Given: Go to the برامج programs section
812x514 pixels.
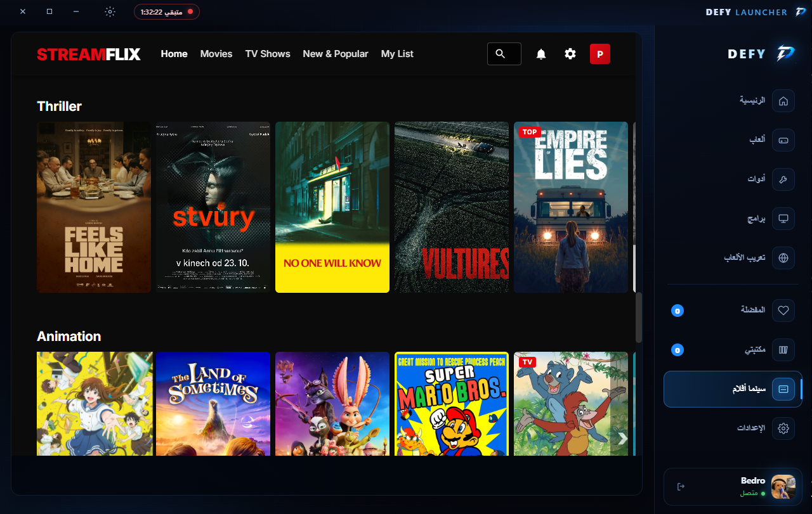Looking at the screenshot, I should pos(733,219).
